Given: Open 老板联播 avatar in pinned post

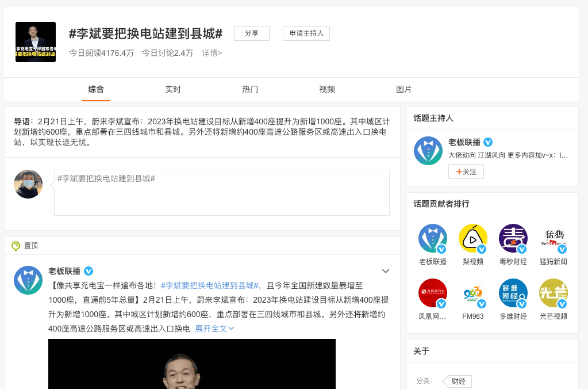Looking at the screenshot, I should [28, 280].
